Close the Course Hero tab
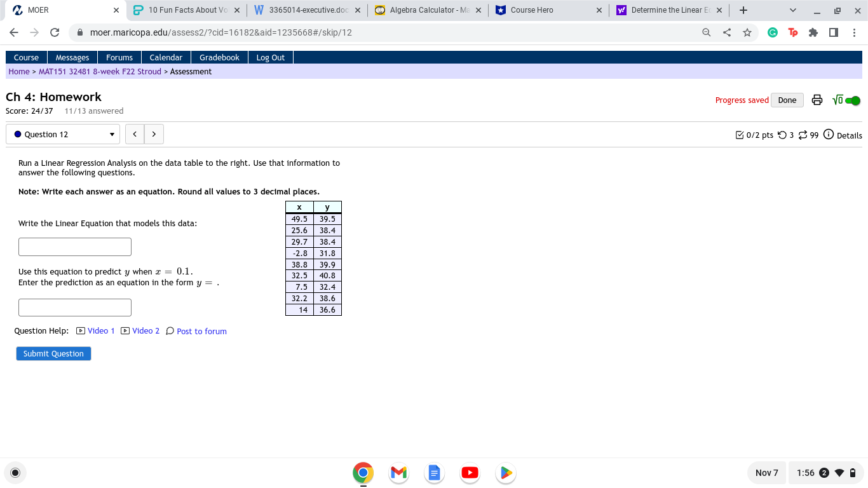This screenshot has height=488, width=868. click(x=599, y=10)
